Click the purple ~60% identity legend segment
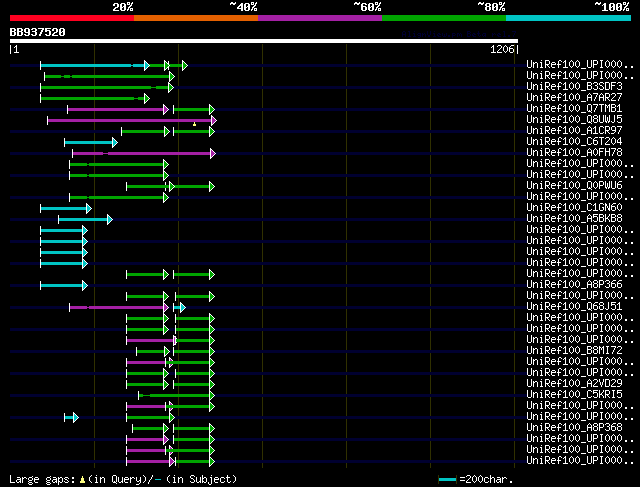The width and height of the screenshot is (640, 487). (320, 18)
